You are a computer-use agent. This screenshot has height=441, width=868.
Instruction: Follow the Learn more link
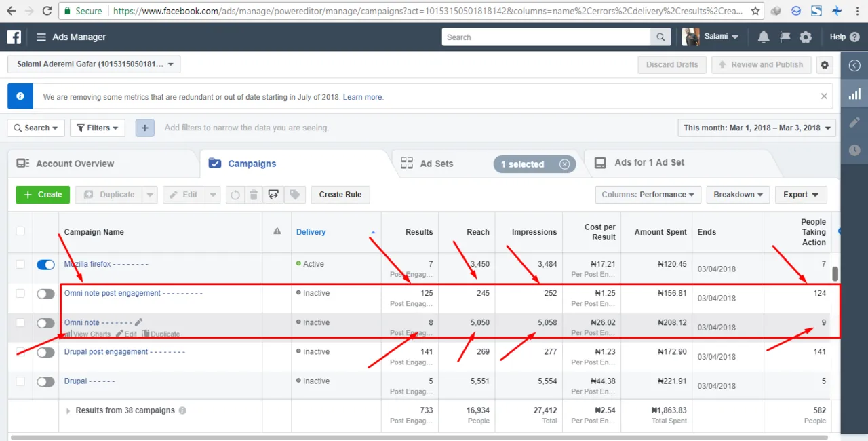click(x=363, y=97)
